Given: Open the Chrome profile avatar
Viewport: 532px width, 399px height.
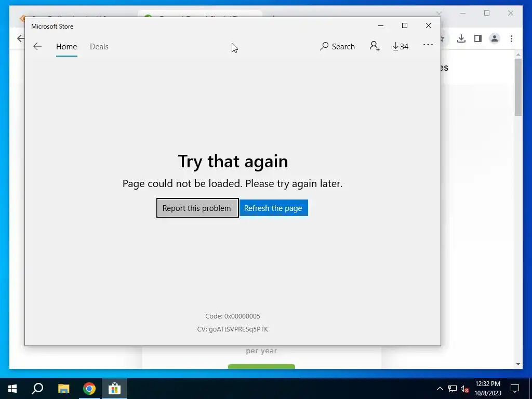Looking at the screenshot, I should pyautogui.click(x=495, y=38).
